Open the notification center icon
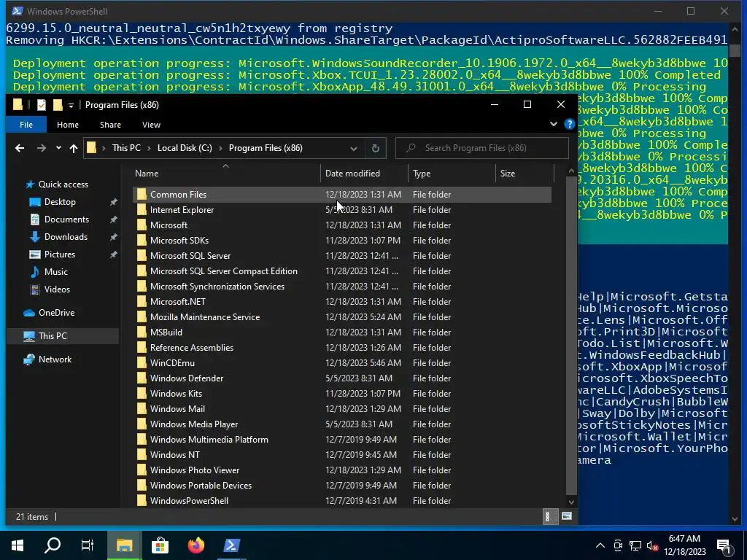Image resolution: width=747 pixels, height=560 pixels. [x=724, y=545]
